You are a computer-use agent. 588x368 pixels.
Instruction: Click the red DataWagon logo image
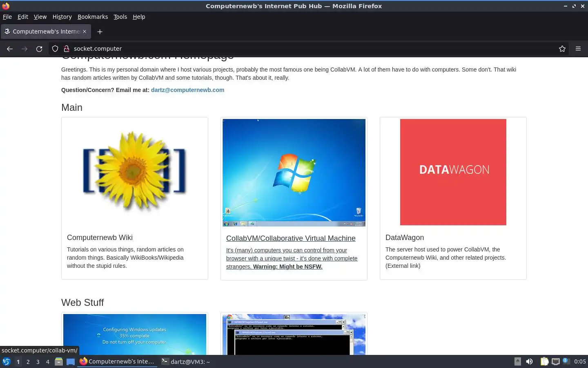click(x=453, y=172)
